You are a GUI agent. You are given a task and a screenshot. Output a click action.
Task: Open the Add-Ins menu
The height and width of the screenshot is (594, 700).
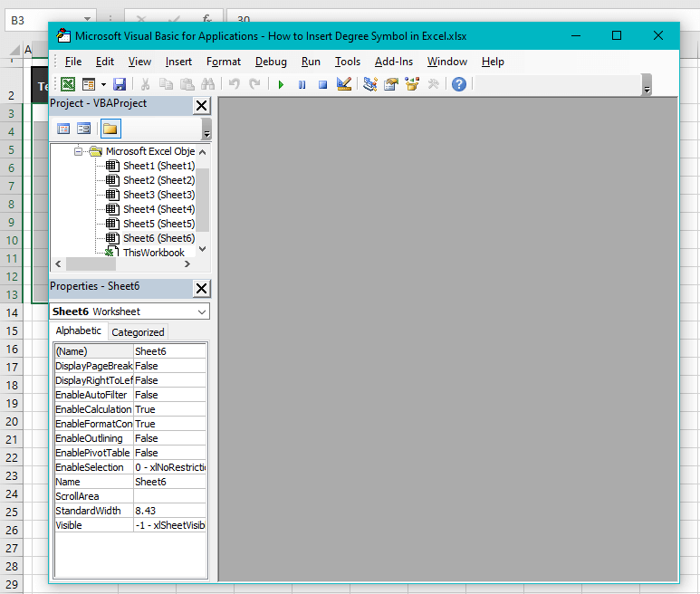coord(394,62)
